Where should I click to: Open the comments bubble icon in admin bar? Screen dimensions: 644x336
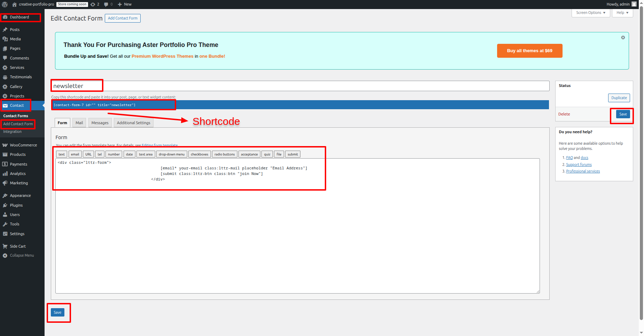pos(108,4)
